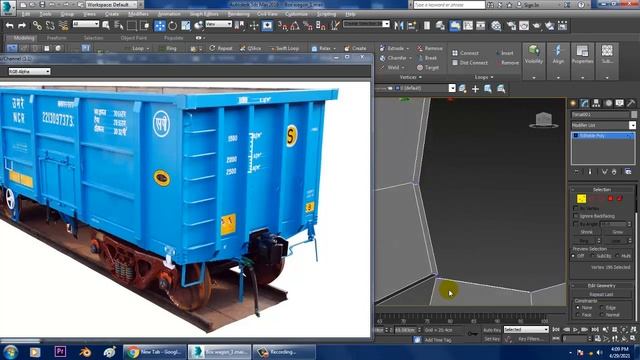Select Constraints None radio
The width and height of the screenshot is (640, 360).
click(578, 308)
